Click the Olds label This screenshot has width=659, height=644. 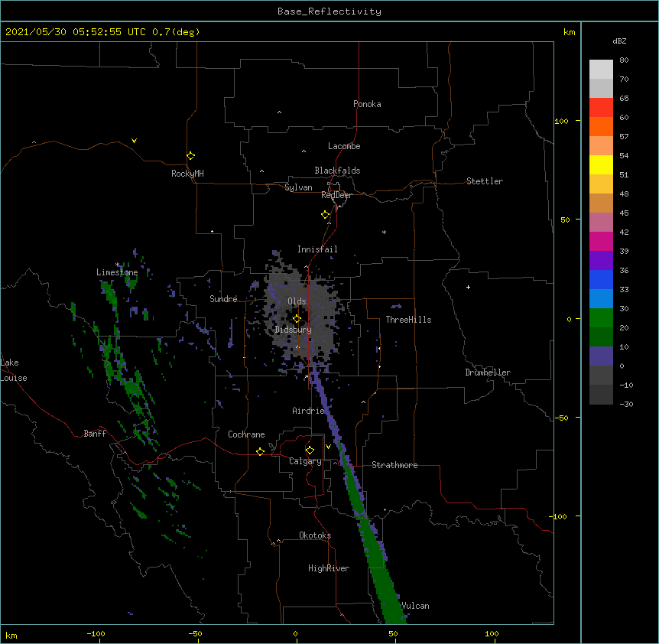pyautogui.click(x=297, y=301)
